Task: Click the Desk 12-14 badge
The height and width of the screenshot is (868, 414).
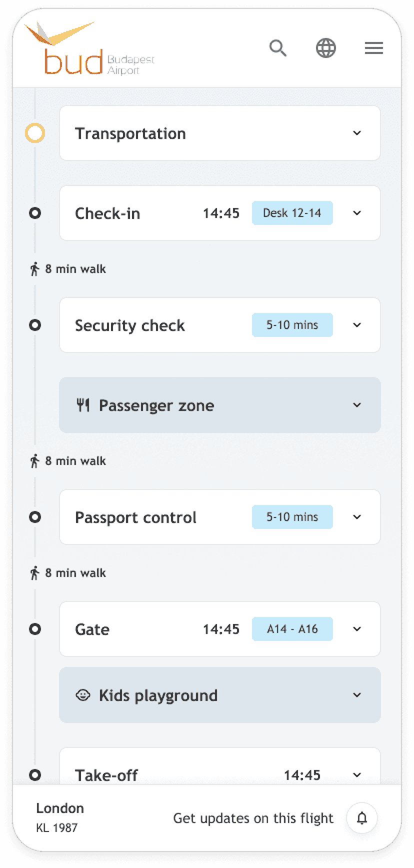Action: (x=292, y=213)
